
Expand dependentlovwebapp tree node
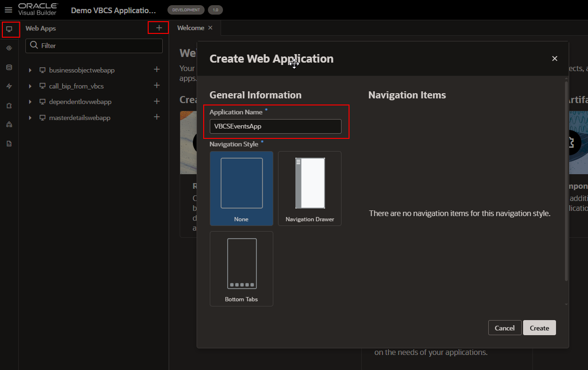pos(30,102)
